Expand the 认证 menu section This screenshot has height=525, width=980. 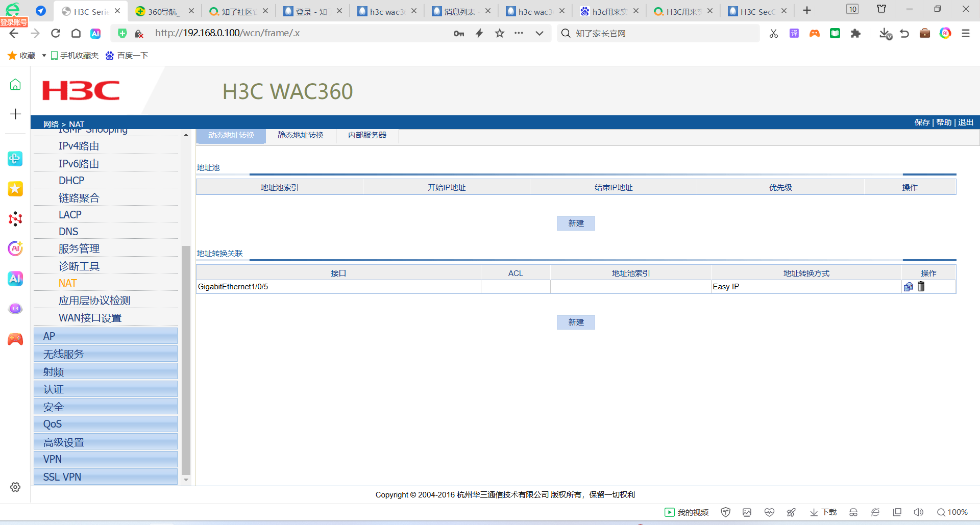[x=106, y=389]
